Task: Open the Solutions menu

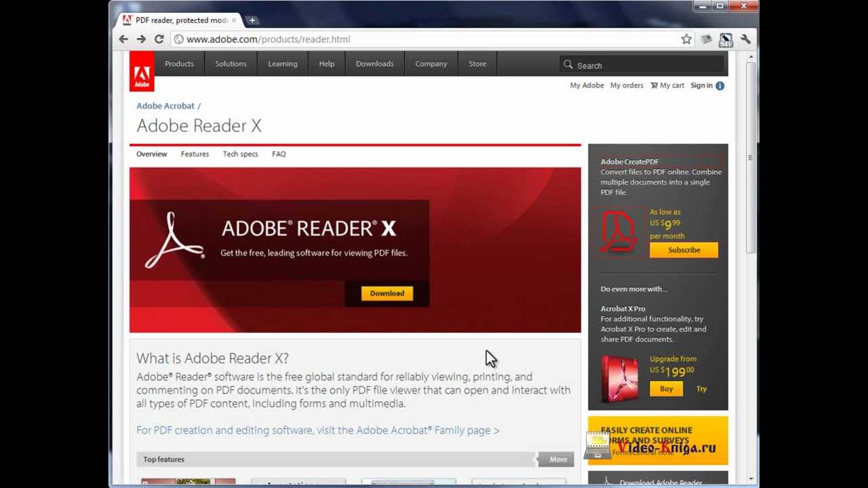Action: [231, 64]
